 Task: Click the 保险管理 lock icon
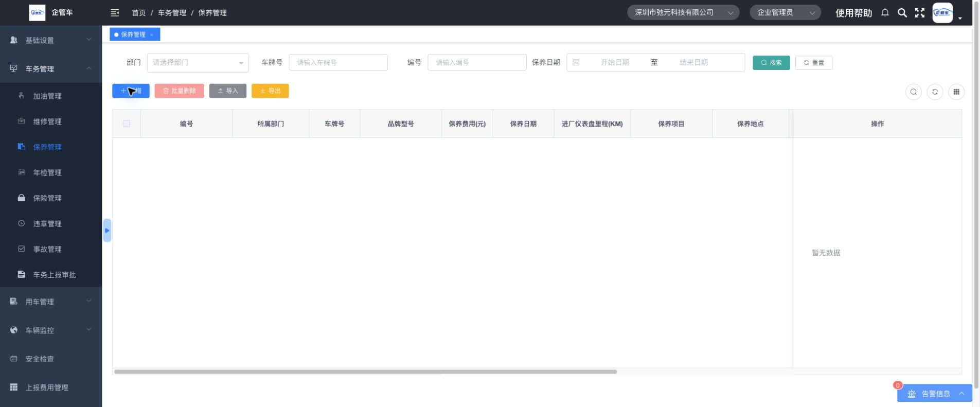[21, 198]
